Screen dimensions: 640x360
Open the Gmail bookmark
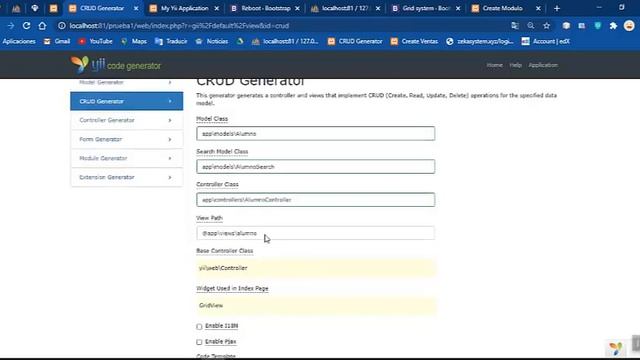coord(57,41)
